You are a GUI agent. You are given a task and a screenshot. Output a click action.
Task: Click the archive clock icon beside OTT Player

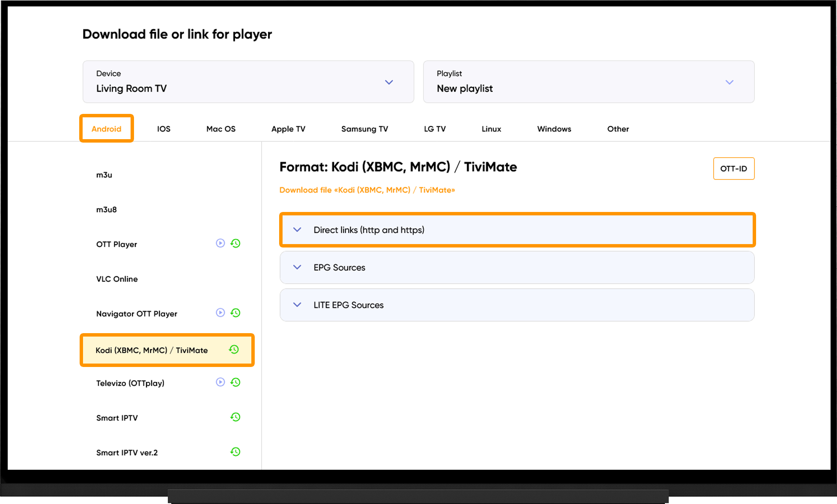pos(235,243)
